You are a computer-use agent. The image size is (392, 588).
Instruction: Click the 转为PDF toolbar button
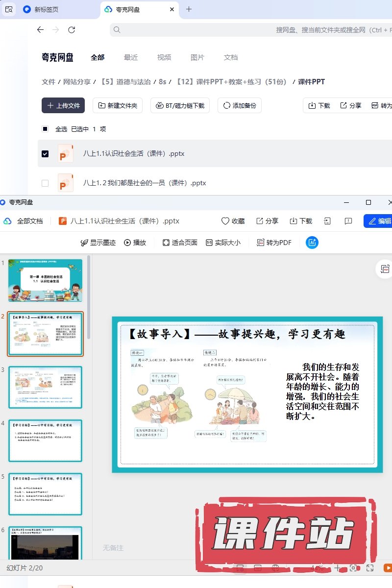click(274, 242)
